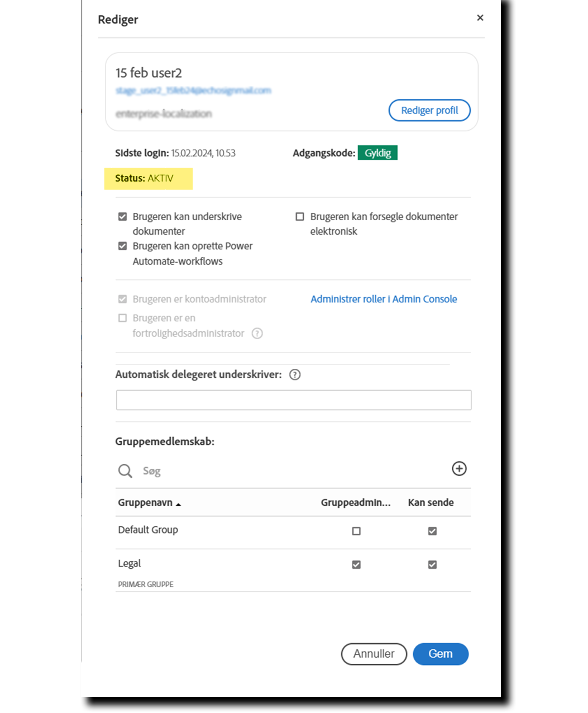Click 'Brugeren er en fortrolighedsadministrator' checkbox

pyautogui.click(x=122, y=318)
